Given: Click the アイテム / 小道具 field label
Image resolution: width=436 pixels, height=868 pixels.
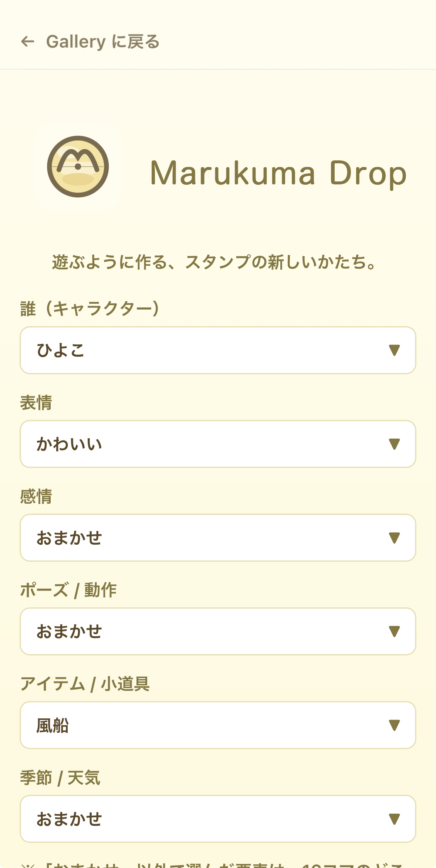Looking at the screenshot, I should click(x=85, y=684).
